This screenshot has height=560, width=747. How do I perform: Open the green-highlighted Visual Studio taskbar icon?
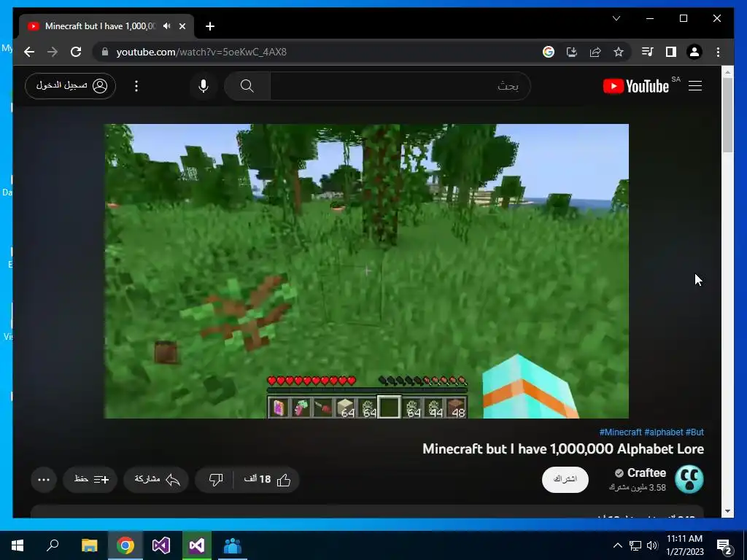coord(197,545)
